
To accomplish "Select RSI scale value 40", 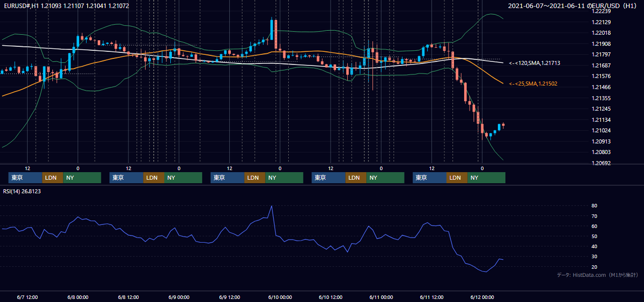I will [x=595, y=246].
